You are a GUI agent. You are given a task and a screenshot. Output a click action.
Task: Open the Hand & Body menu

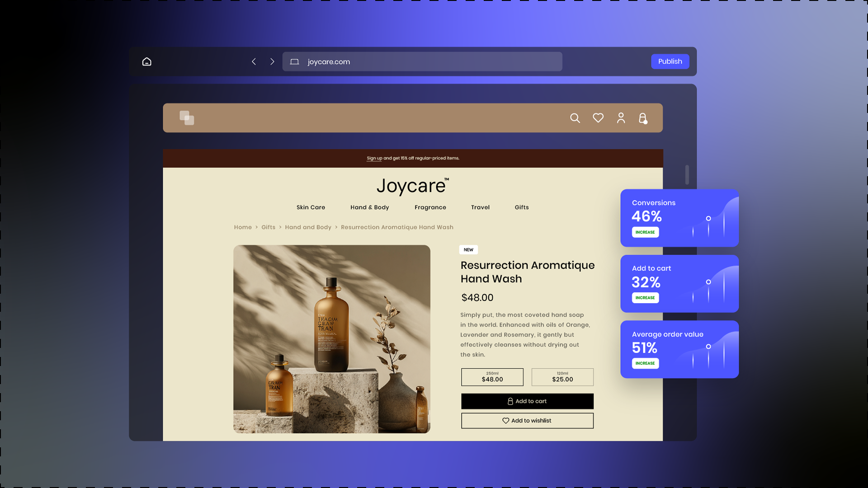coord(369,207)
